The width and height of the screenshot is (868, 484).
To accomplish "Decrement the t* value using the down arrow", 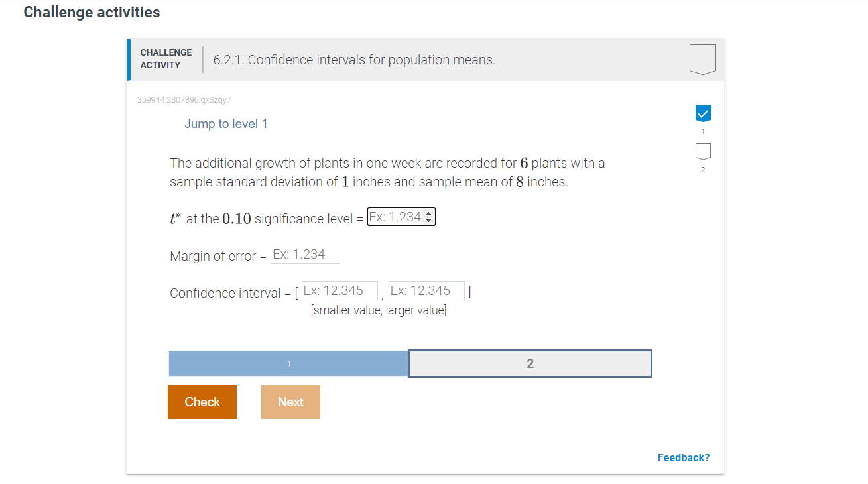I will [x=428, y=219].
